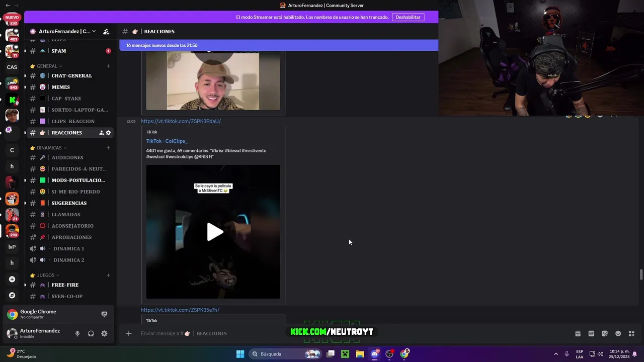Viewport: 644px width, 362px height.
Task: Open Windows notification bell
Action: pos(635,354)
